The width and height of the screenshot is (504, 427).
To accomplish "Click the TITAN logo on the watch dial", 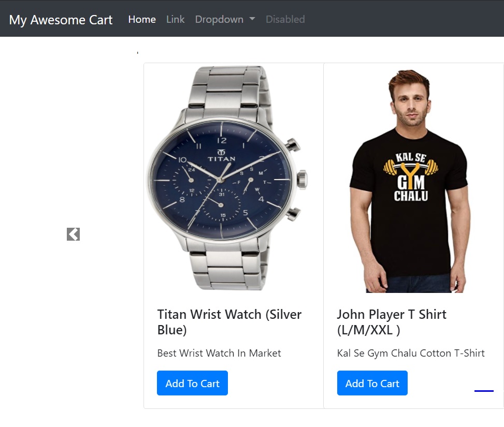I will (222, 156).
